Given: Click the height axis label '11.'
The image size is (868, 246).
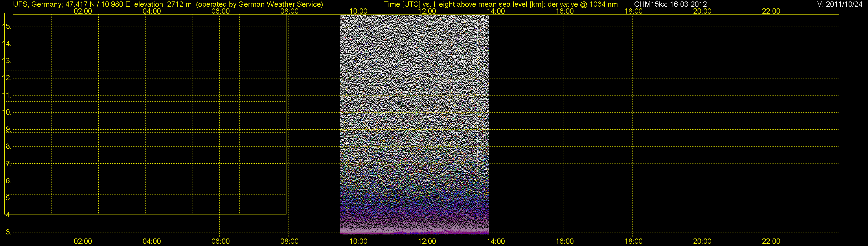Looking at the screenshot, I should [x=7, y=95].
